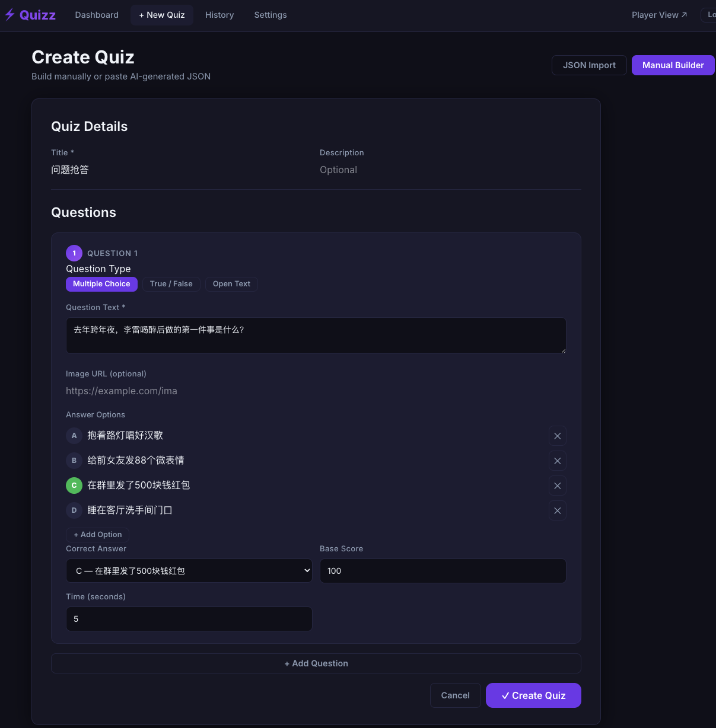Mark option D as correct via letter badge

[x=74, y=510]
